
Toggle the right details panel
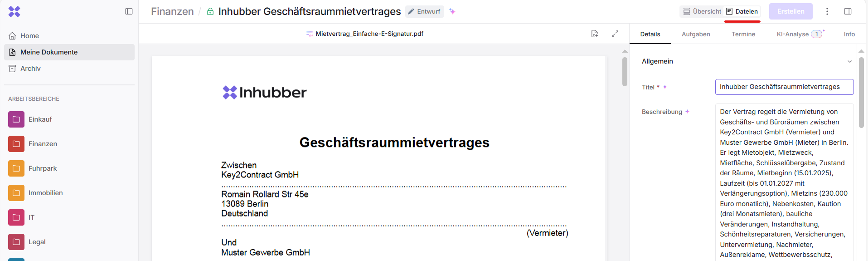click(848, 11)
